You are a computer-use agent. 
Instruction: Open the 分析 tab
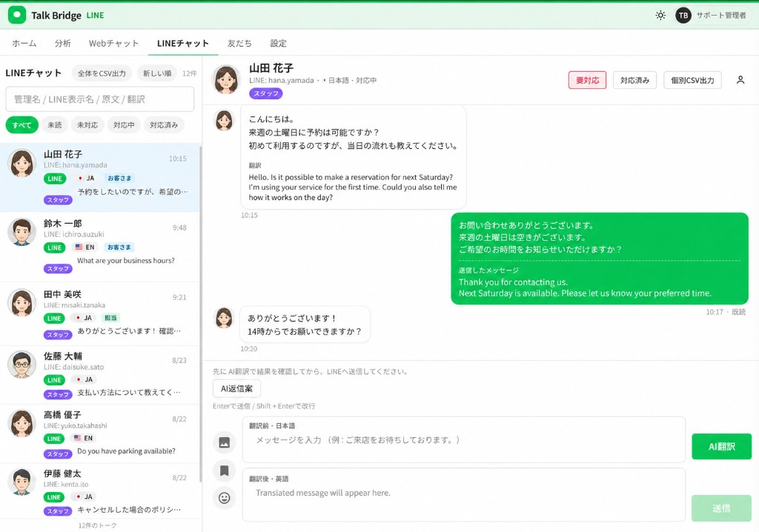(x=62, y=43)
